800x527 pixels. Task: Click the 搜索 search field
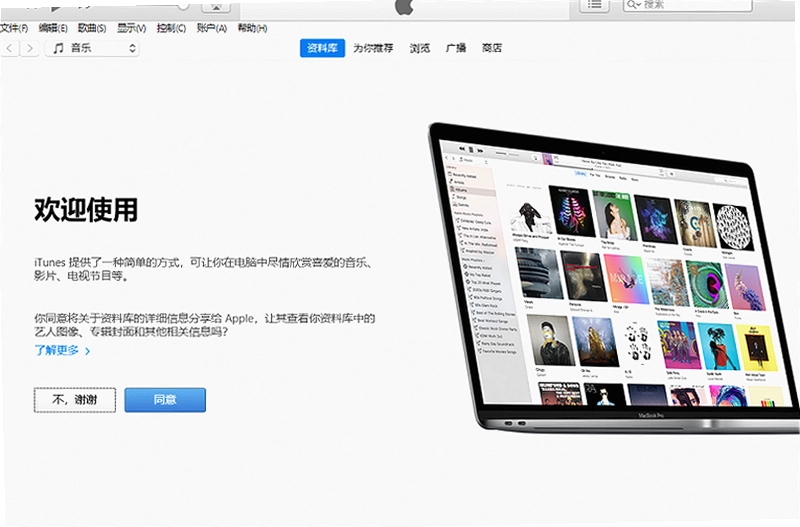687,5
